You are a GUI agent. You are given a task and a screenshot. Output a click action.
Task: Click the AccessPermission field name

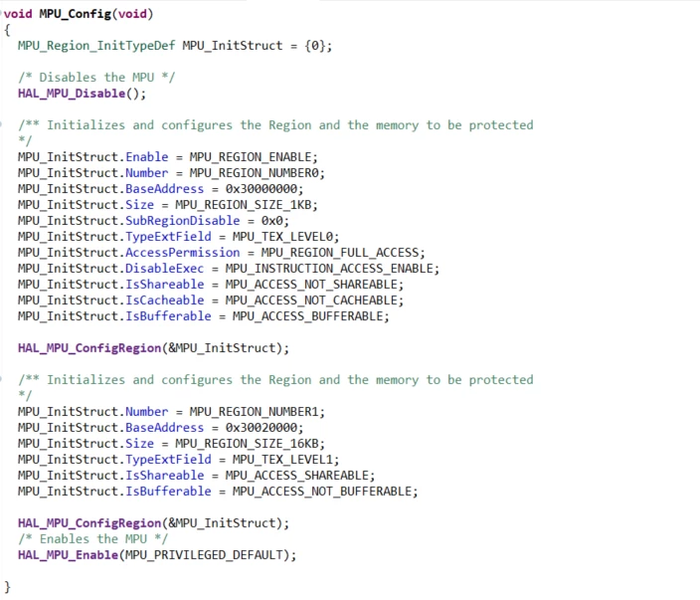183,253
